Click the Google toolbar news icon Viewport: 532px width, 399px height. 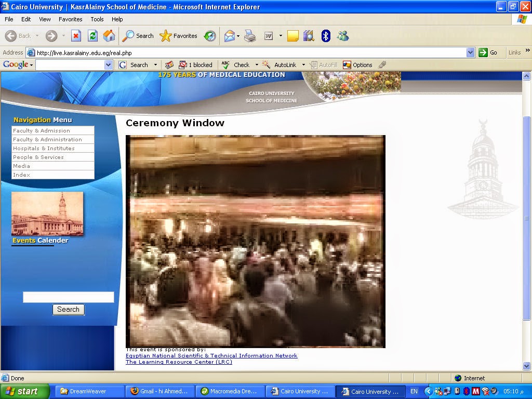(169, 65)
